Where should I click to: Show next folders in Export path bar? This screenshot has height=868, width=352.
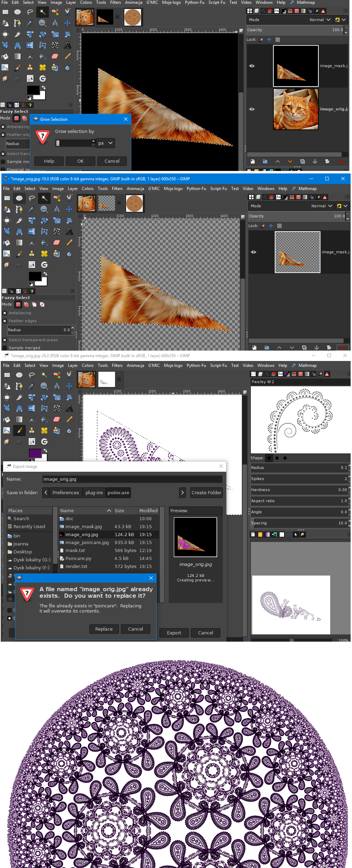183,492
